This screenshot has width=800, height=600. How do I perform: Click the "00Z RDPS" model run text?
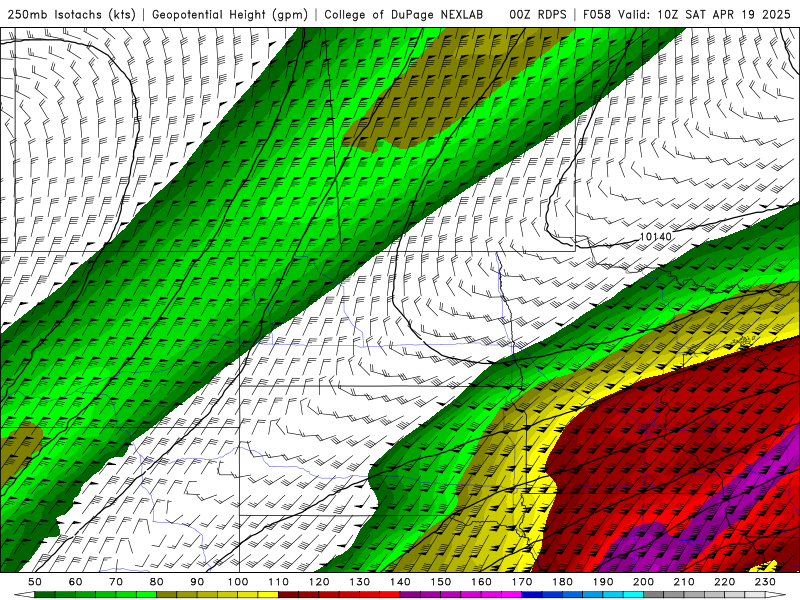pos(537,15)
